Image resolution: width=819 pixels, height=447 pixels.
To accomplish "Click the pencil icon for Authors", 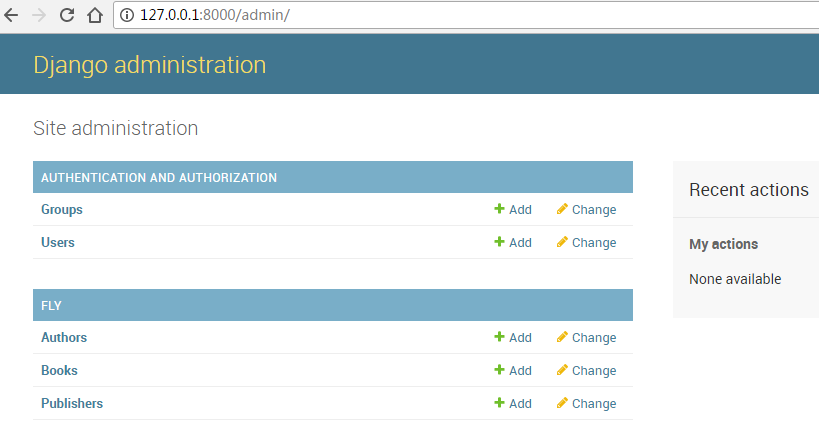I will pyautogui.click(x=562, y=337).
